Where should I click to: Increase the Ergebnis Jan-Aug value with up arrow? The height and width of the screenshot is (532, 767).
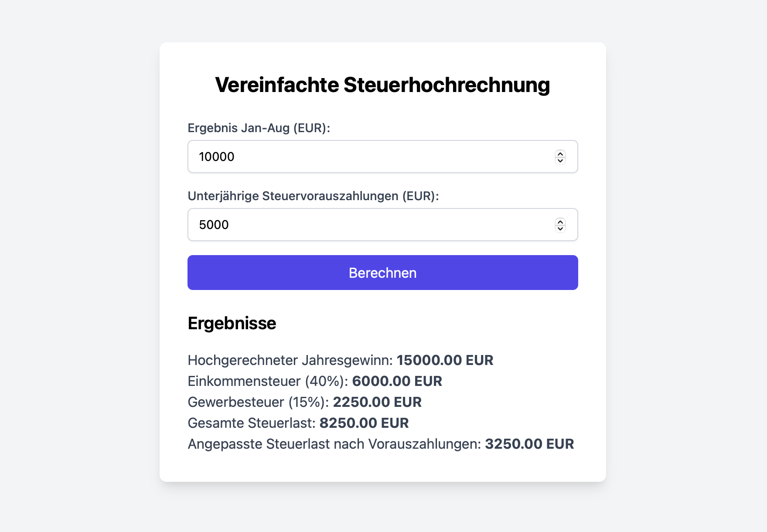point(560,153)
